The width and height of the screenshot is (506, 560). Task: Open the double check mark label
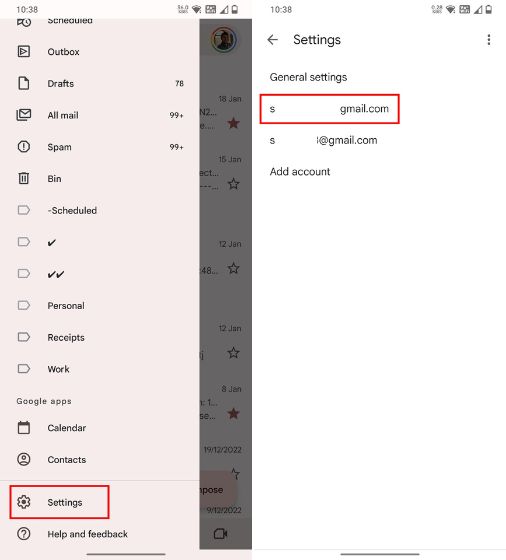click(x=100, y=274)
